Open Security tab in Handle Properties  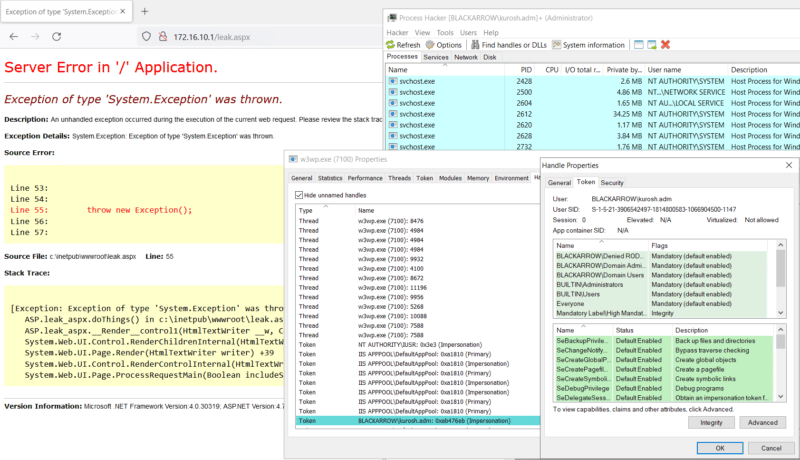coord(612,183)
